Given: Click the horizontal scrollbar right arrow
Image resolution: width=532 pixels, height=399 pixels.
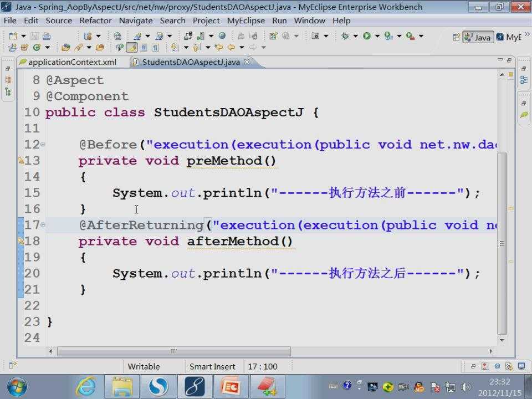Looking at the screenshot, I should (x=490, y=351).
